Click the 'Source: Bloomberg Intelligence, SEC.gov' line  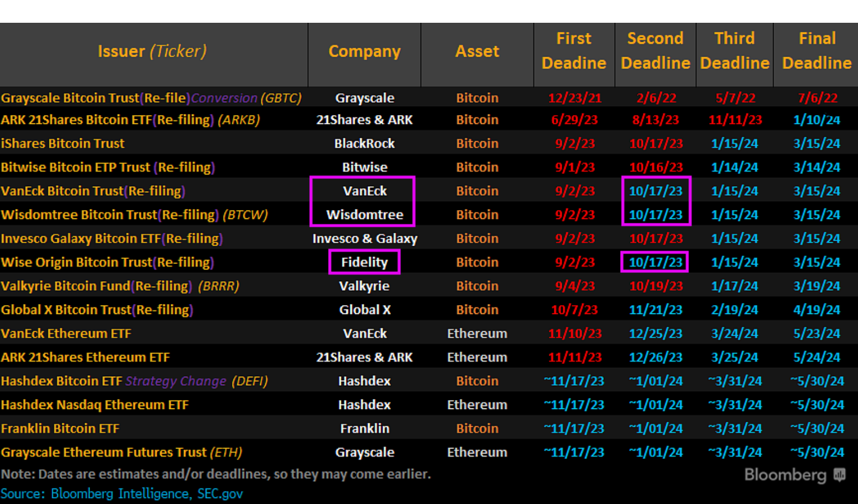click(x=122, y=494)
